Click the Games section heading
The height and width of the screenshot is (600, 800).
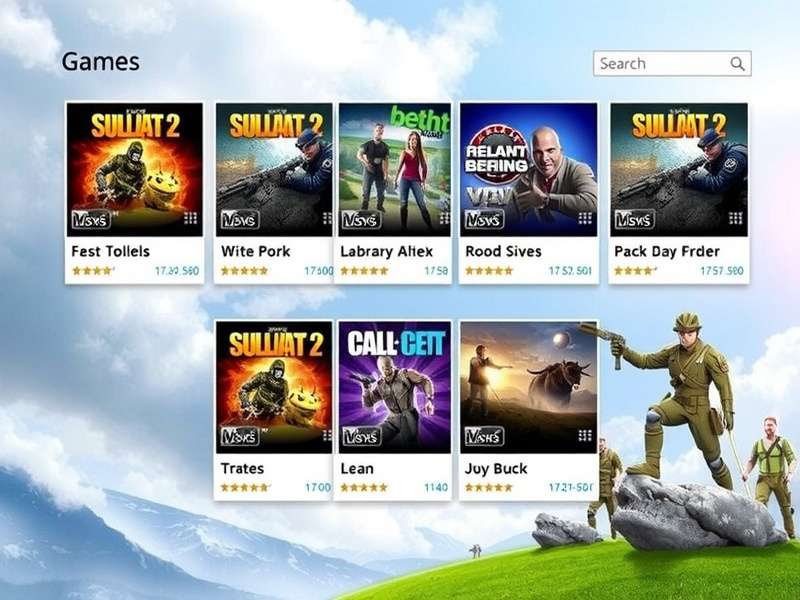[101, 62]
